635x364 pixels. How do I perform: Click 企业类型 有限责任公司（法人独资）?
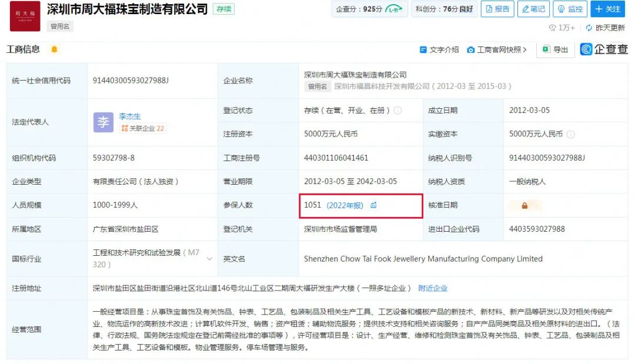tap(135, 181)
